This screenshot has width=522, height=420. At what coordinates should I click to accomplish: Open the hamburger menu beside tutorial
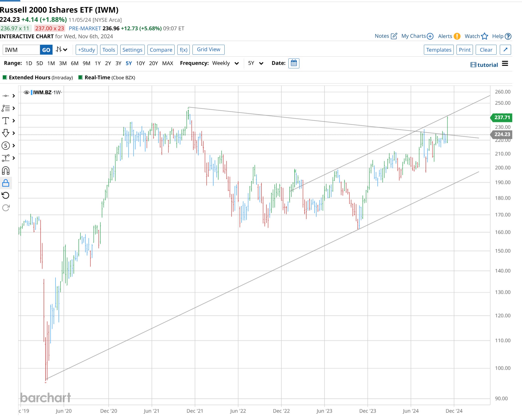tap(505, 64)
